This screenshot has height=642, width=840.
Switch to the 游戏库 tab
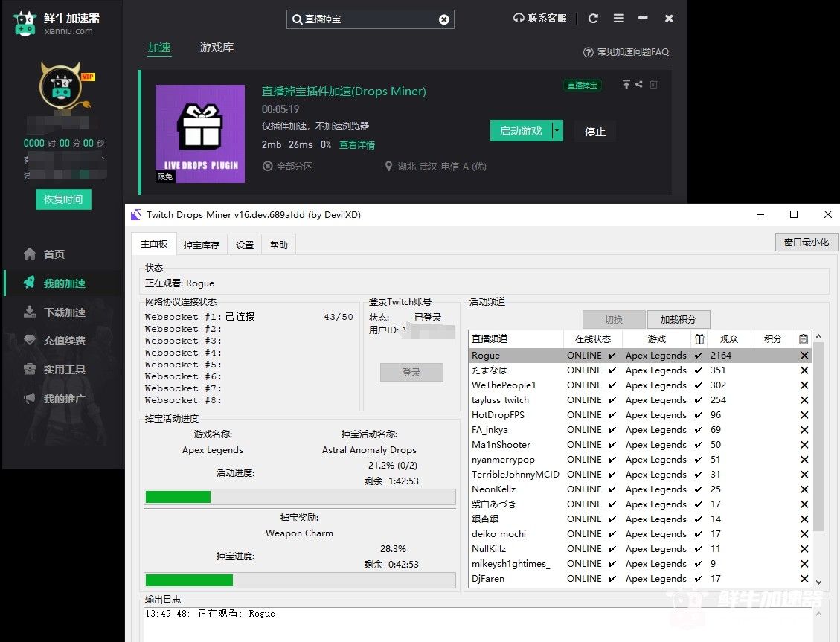pyautogui.click(x=217, y=48)
